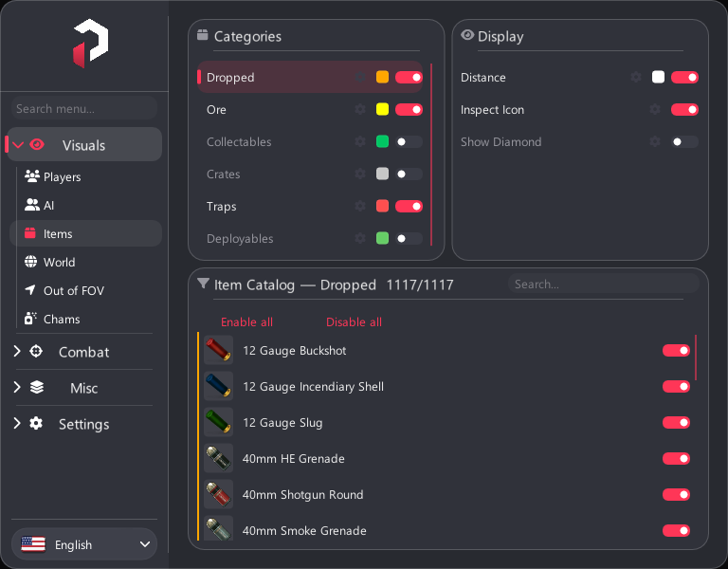This screenshot has width=728, height=569.
Task: Click the US flag language icon
Action: pyautogui.click(x=33, y=544)
